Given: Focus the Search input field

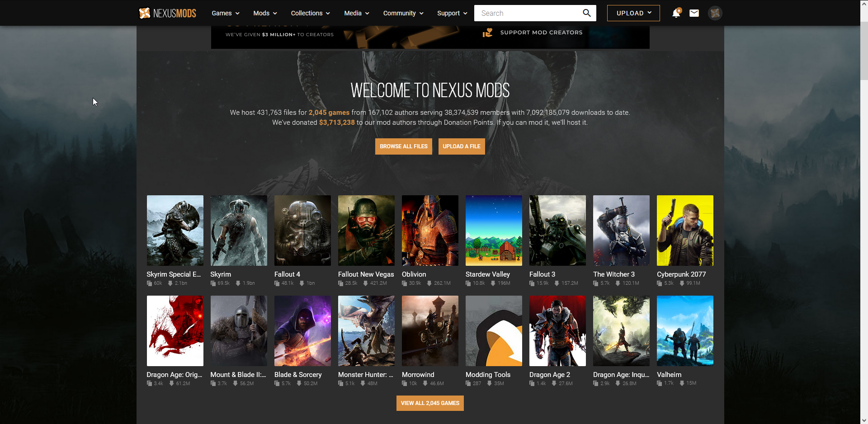Looking at the screenshot, I should [529, 13].
